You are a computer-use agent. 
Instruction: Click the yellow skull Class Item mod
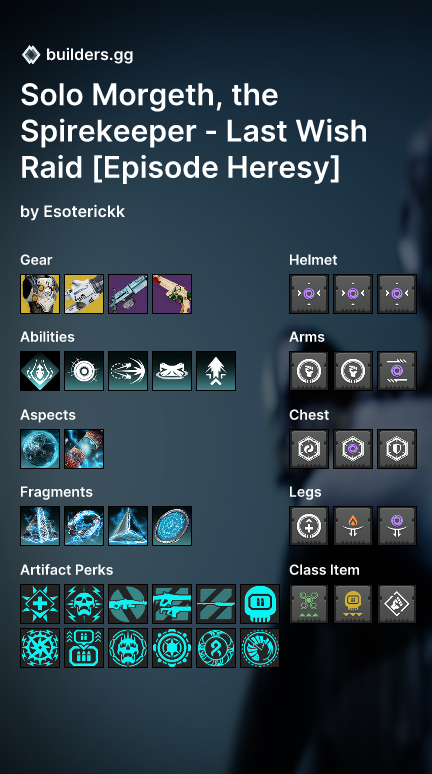tap(353, 604)
